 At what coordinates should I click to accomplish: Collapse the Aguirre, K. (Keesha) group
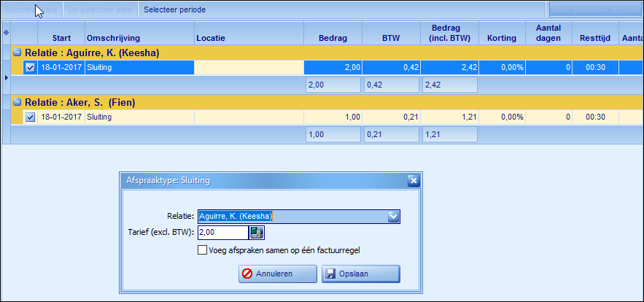pyautogui.click(x=18, y=53)
